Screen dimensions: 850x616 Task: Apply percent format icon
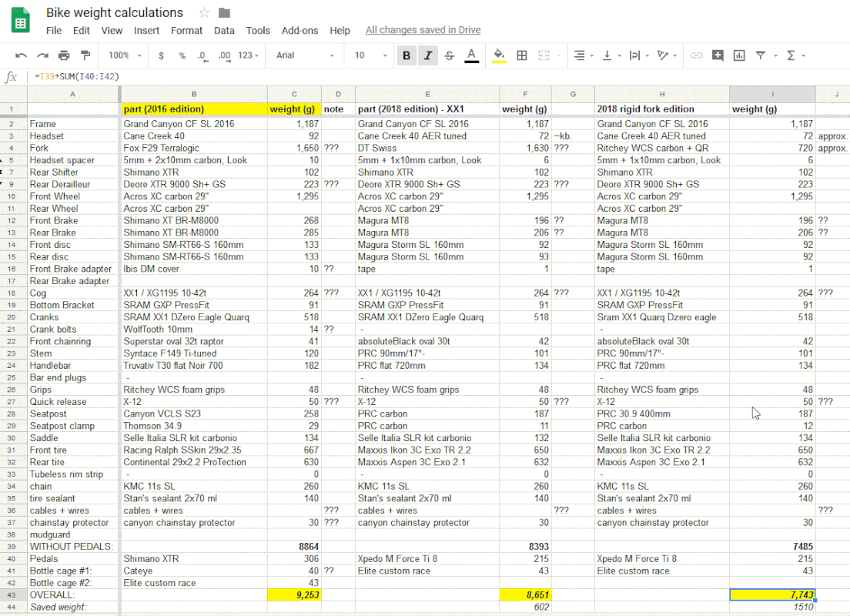pos(182,55)
